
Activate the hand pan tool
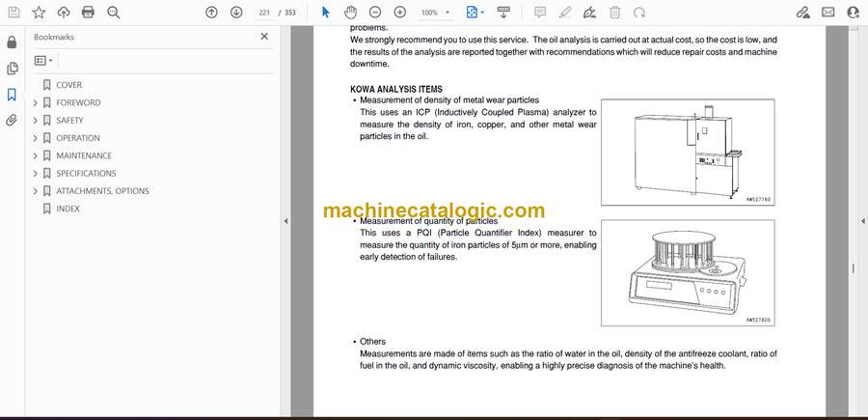pyautogui.click(x=350, y=13)
